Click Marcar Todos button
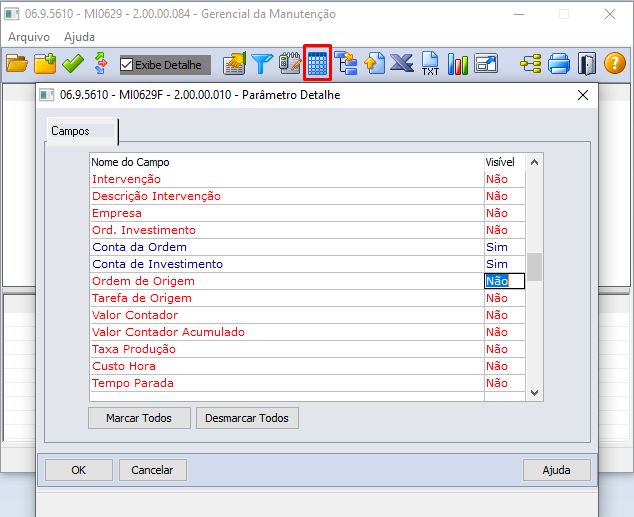634x517 pixels. point(139,418)
